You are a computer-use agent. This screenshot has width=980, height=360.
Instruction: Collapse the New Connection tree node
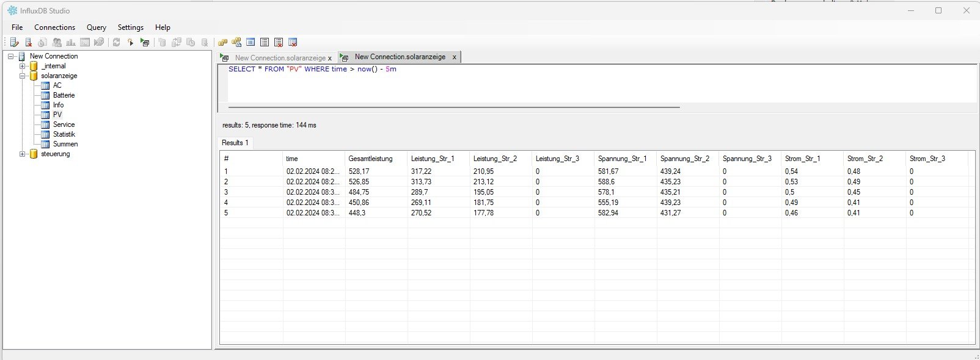[11, 56]
